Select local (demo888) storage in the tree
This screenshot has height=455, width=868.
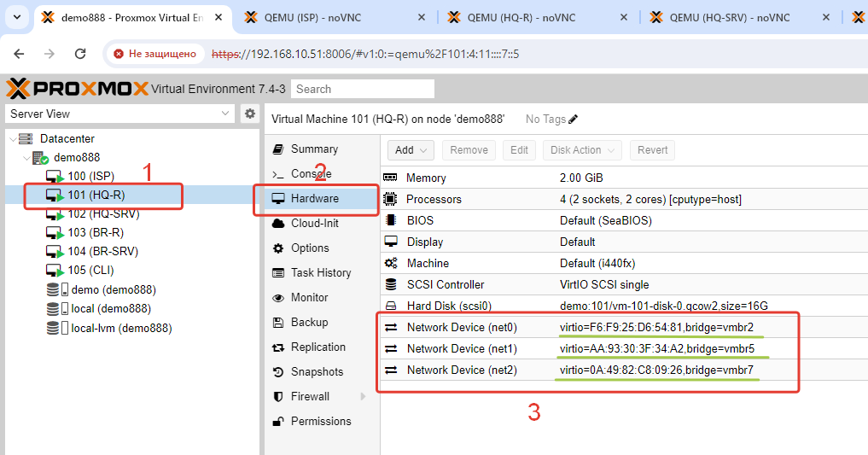111,308
